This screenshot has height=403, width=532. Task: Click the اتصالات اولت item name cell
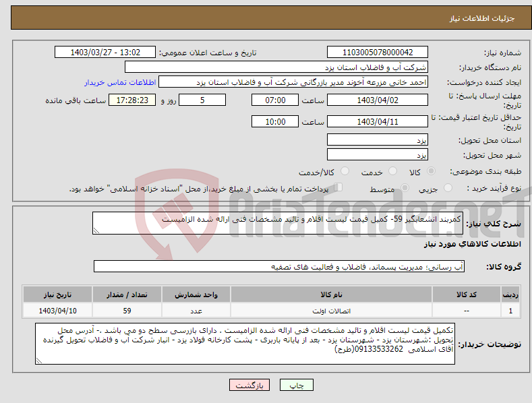331,311
